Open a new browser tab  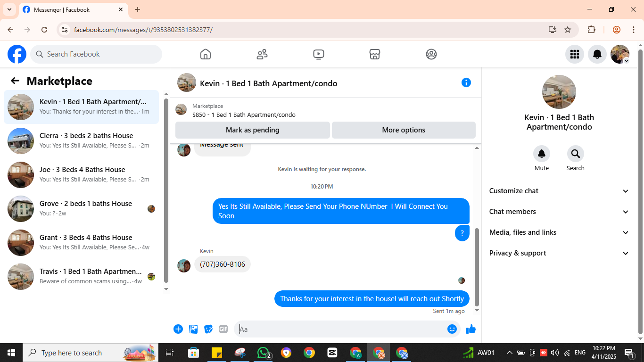point(138,9)
